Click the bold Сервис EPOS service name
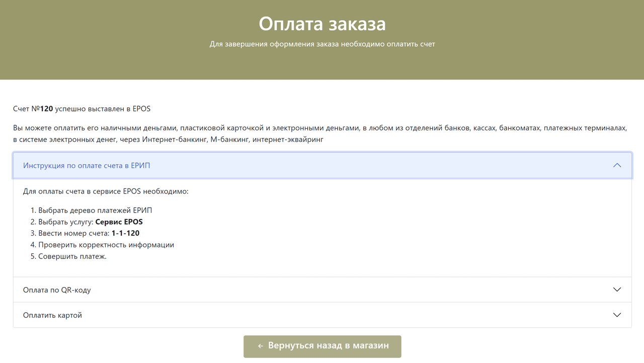The width and height of the screenshot is (644, 363). coord(119,222)
